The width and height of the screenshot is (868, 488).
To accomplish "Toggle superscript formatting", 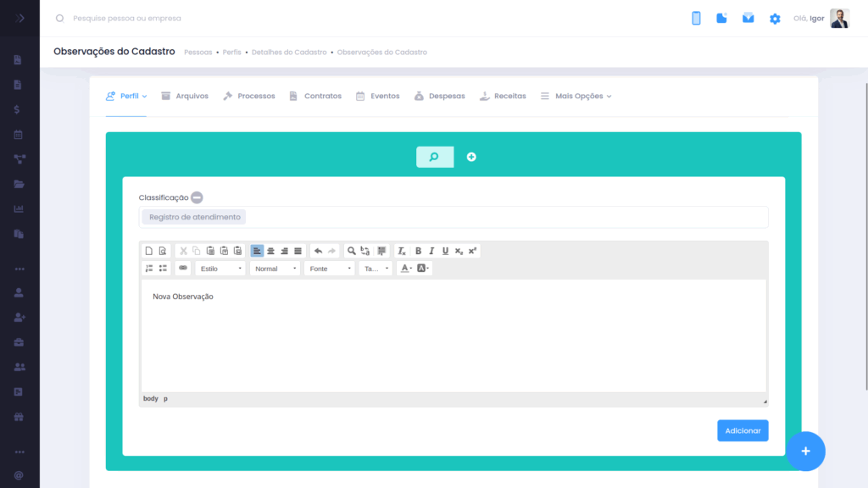I will coord(472,251).
